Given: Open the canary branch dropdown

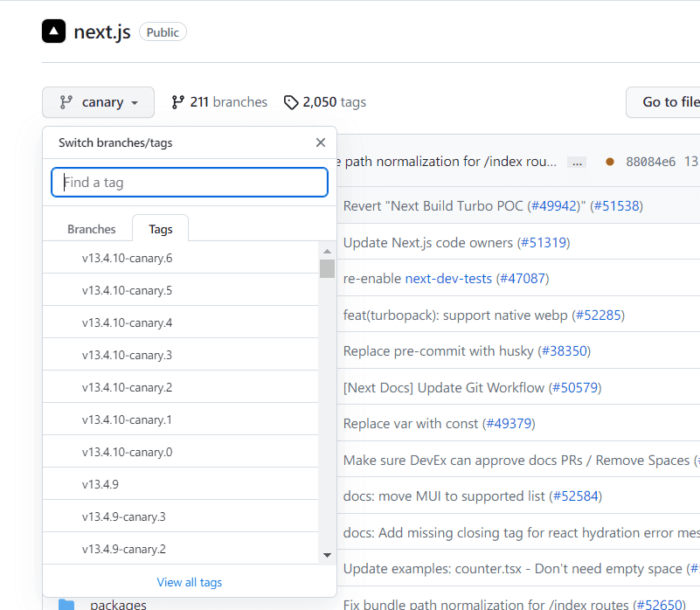Looking at the screenshot, I should 98,101.
